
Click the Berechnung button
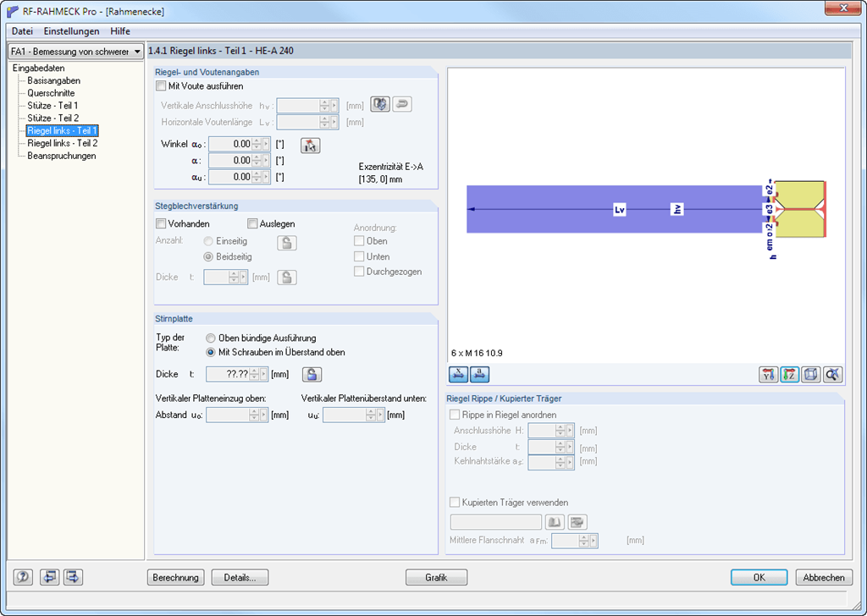[176, 577]
